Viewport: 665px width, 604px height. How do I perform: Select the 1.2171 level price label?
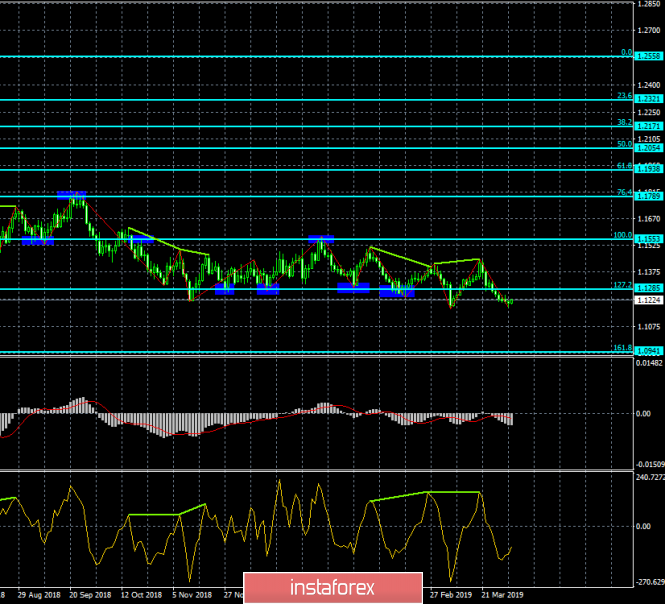[x=649, y=126]
